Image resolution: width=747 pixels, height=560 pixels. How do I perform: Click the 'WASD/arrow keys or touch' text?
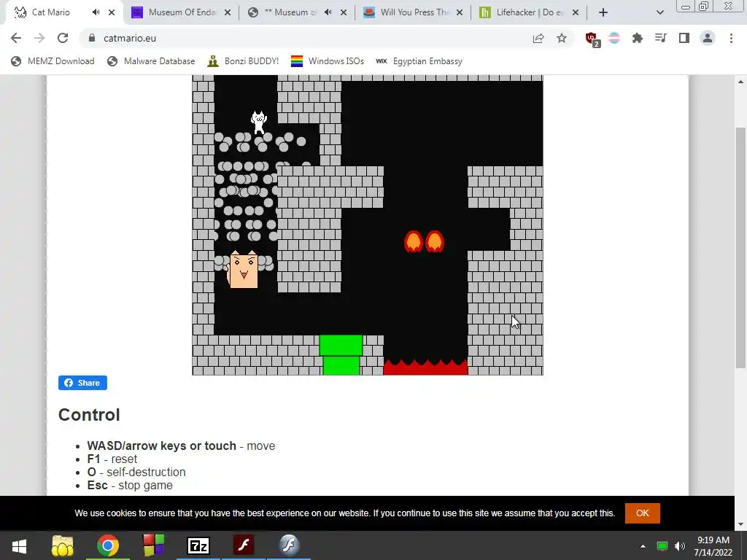click(x=161, y=446)
